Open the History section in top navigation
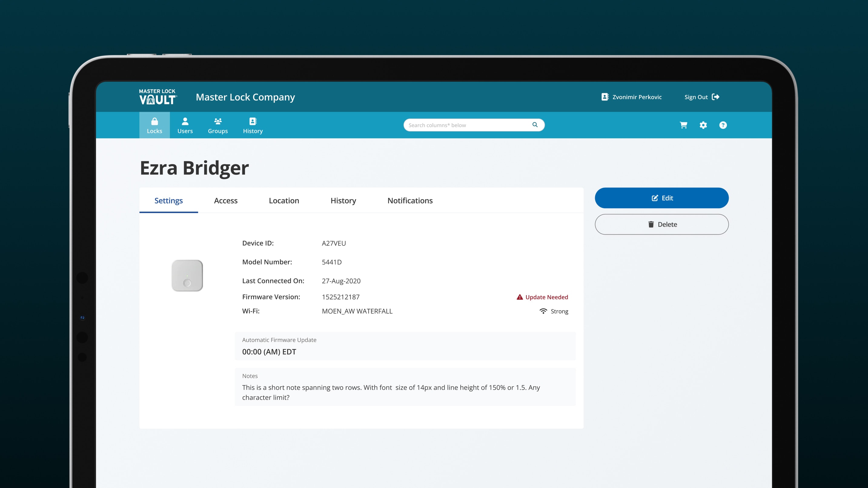 [253, 125]
